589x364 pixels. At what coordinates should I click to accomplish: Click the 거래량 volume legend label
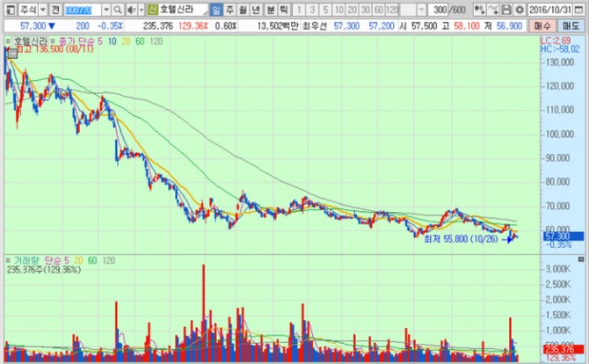pos(27,260)
